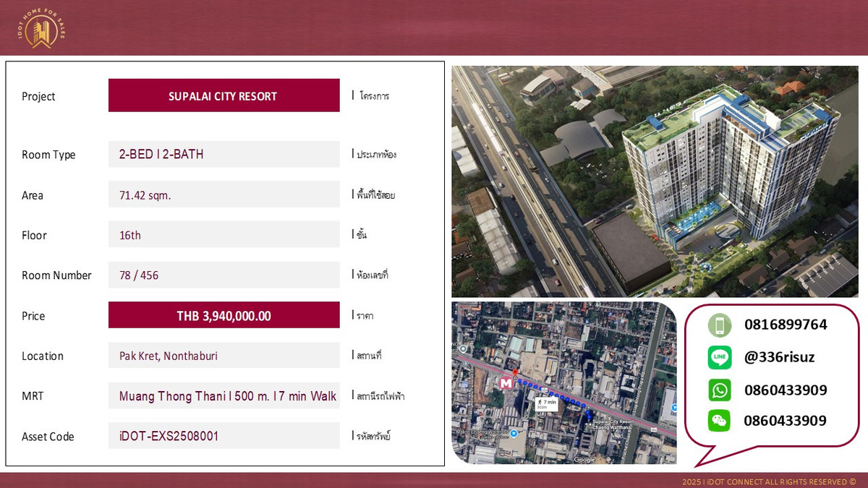Select the LINE icon next to @336risuz
Viewport: 868px width, 488px height.
pos(719,357)
